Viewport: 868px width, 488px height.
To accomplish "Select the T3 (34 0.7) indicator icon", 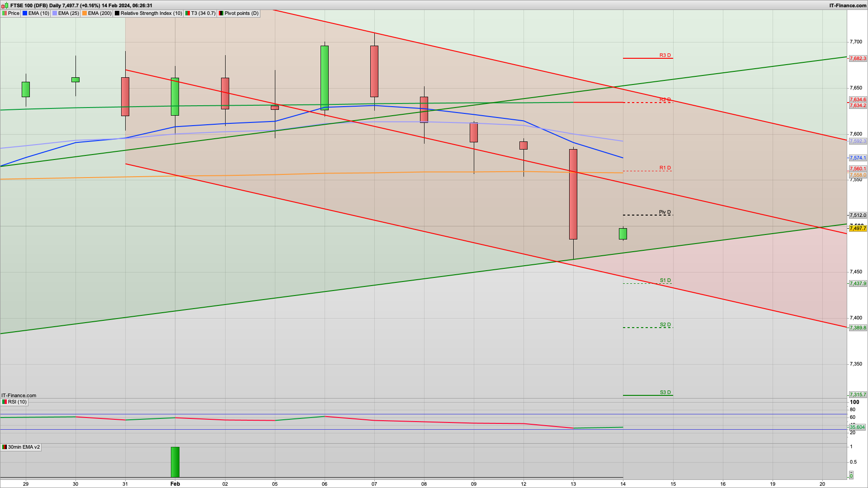I will tap(187, 13).
